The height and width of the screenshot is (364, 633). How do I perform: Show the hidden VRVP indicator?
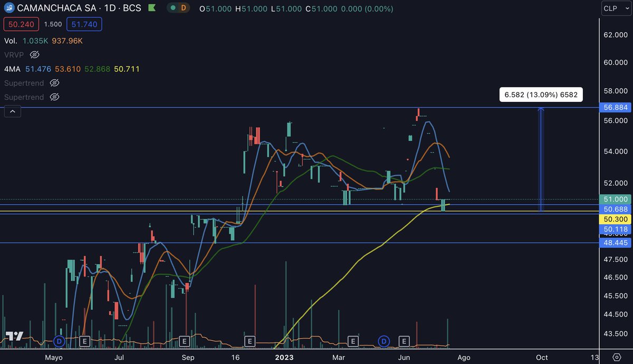click(x=35, y=54)
